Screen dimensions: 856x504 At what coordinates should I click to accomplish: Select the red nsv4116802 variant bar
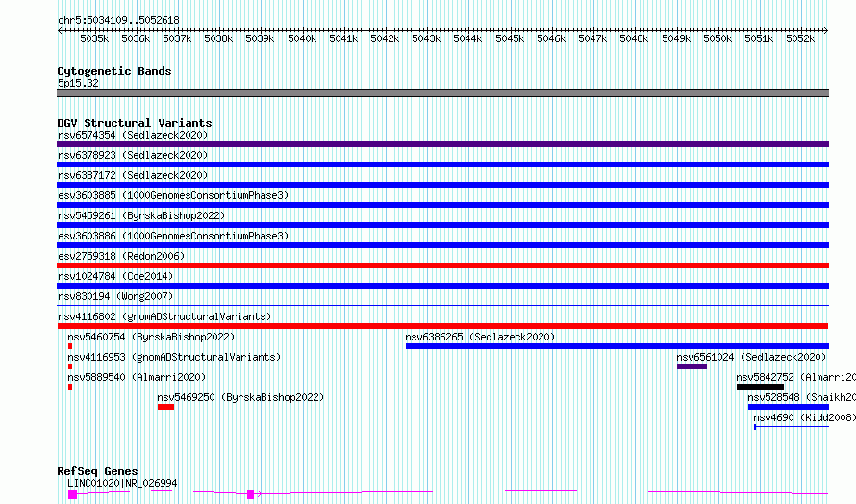442,326
